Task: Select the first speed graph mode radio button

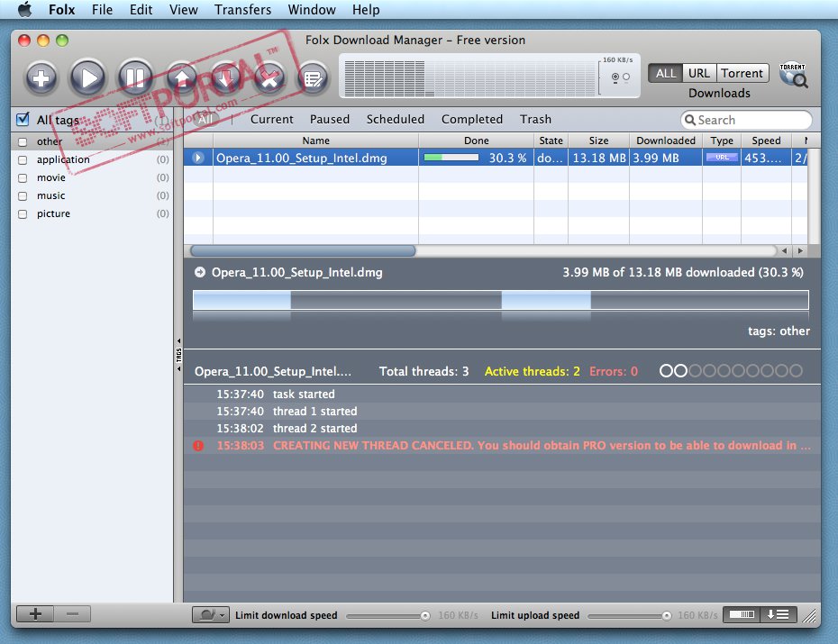Action: click(615, 77)
